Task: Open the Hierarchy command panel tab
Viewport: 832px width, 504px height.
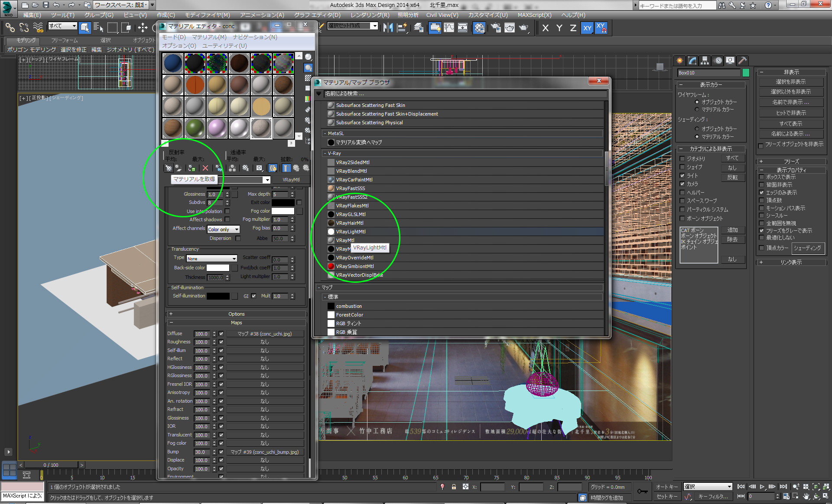Action: (705, 61)
